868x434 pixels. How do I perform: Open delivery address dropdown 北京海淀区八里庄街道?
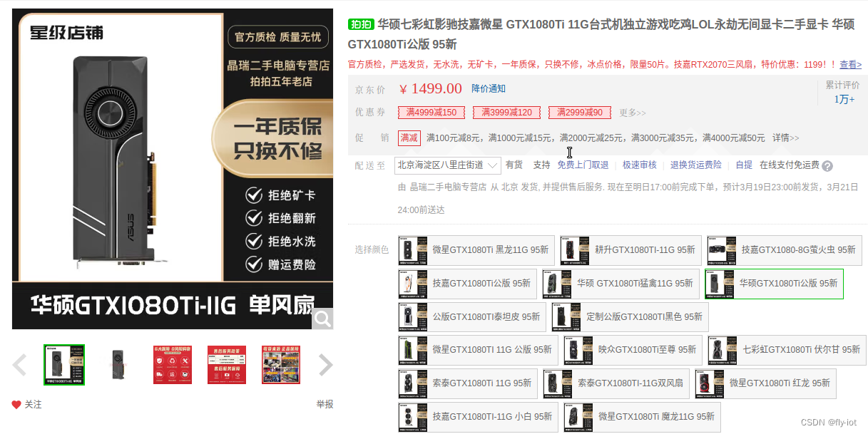(x=448, y=165)
